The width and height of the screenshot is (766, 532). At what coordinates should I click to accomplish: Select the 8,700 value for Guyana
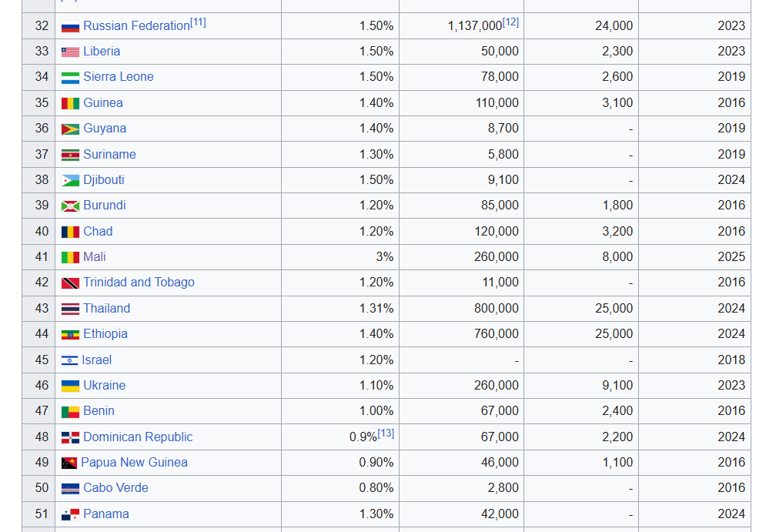pyautogui.click(x=503, y=129)
